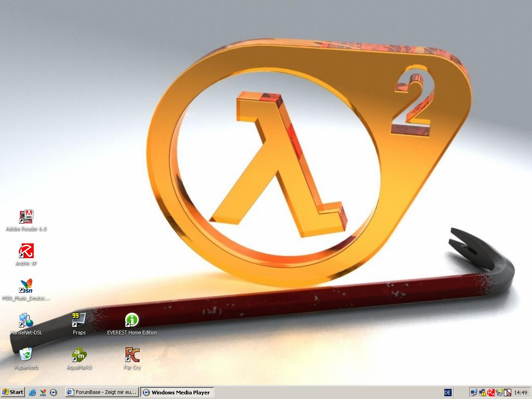
Task: Click the 14:49 system clock
Action: 521,393
